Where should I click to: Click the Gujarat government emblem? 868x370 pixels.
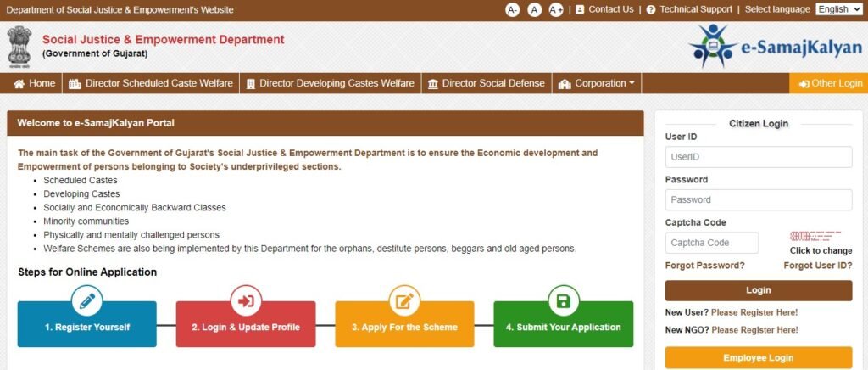click(x=19, y=47)
